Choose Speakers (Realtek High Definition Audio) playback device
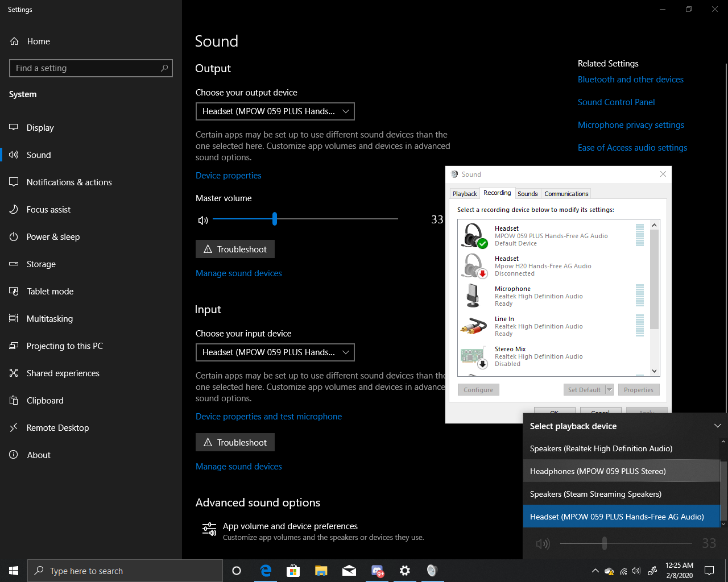728x582 pixels. click(622, 448)
